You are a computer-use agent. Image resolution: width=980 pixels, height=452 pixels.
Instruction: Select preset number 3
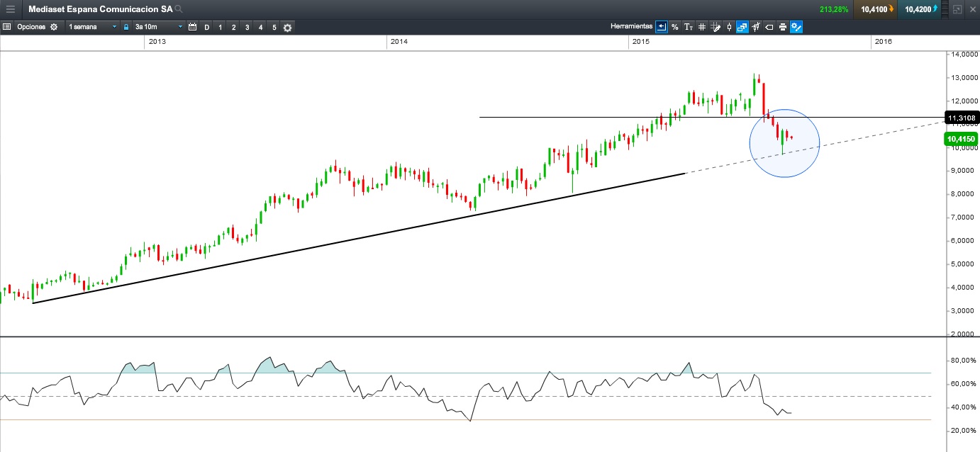click(x=247, y=27)
